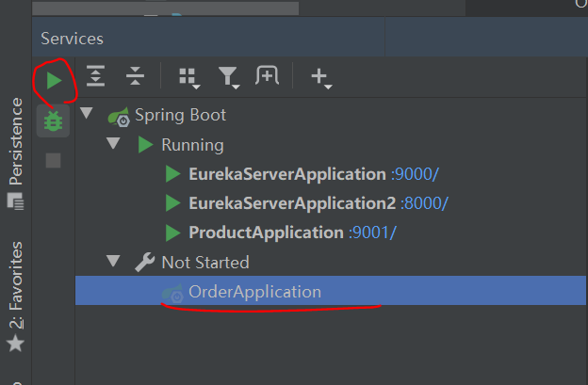Click run icon beside EurekaServerApplication2

click(x=172, y=203)
